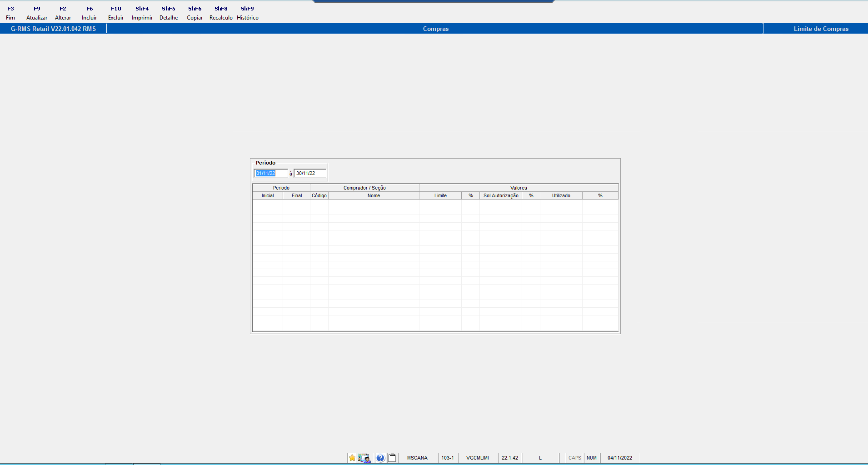Click the Compras title in blue bar

(x=436, y=29)
